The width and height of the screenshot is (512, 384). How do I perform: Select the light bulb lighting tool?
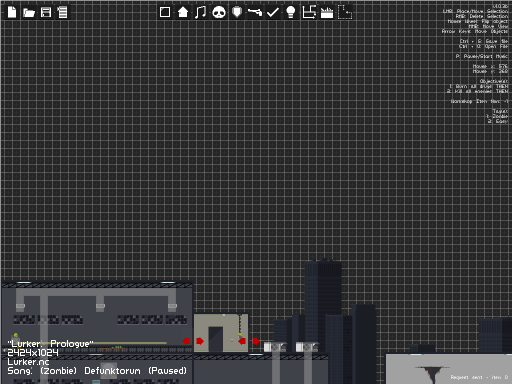(x=291, y=12)
